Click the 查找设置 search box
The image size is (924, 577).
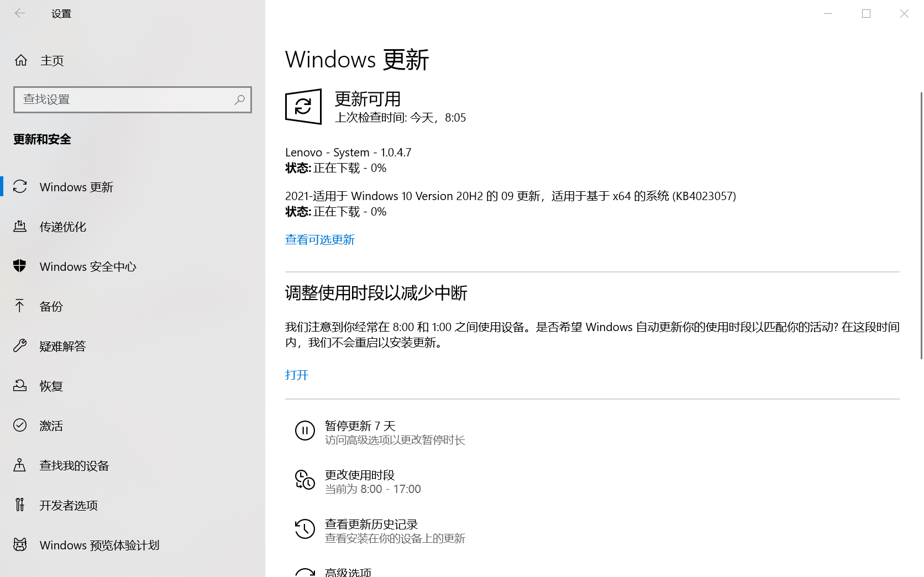133,99
